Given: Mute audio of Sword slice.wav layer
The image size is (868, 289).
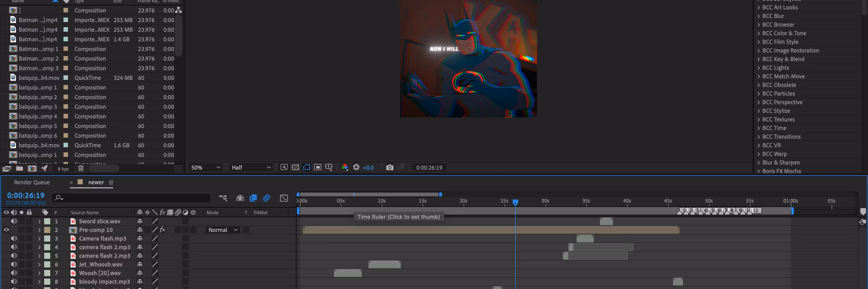Looking at the screenshot, I should click(x=14, y=221).
